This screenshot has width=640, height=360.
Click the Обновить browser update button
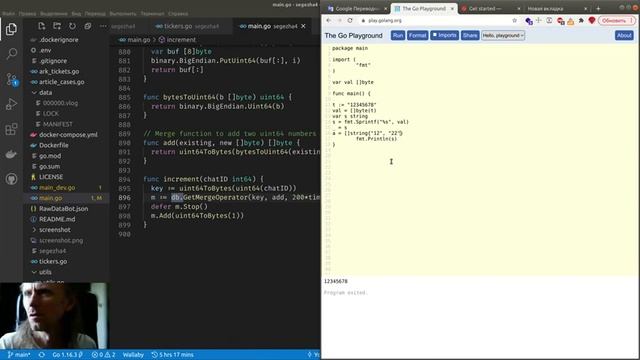pyautogui.click(x=617, y=20)
